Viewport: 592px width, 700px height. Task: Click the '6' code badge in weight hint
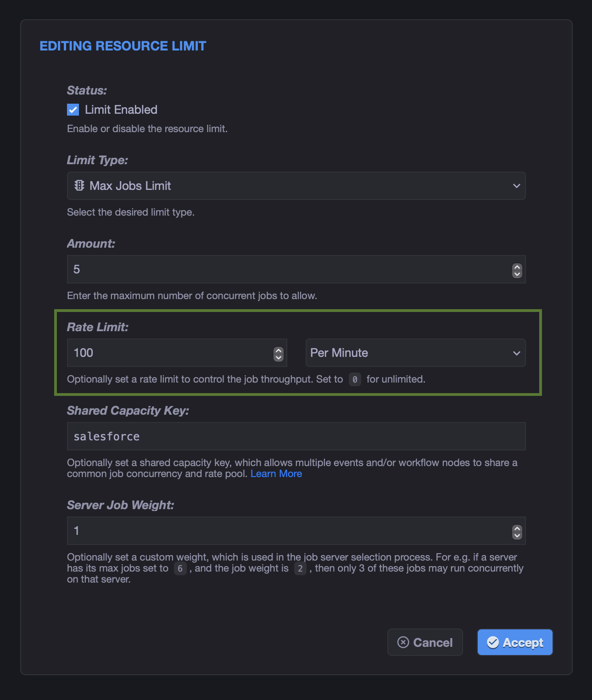pyautogui.click(x=180, y=569)
